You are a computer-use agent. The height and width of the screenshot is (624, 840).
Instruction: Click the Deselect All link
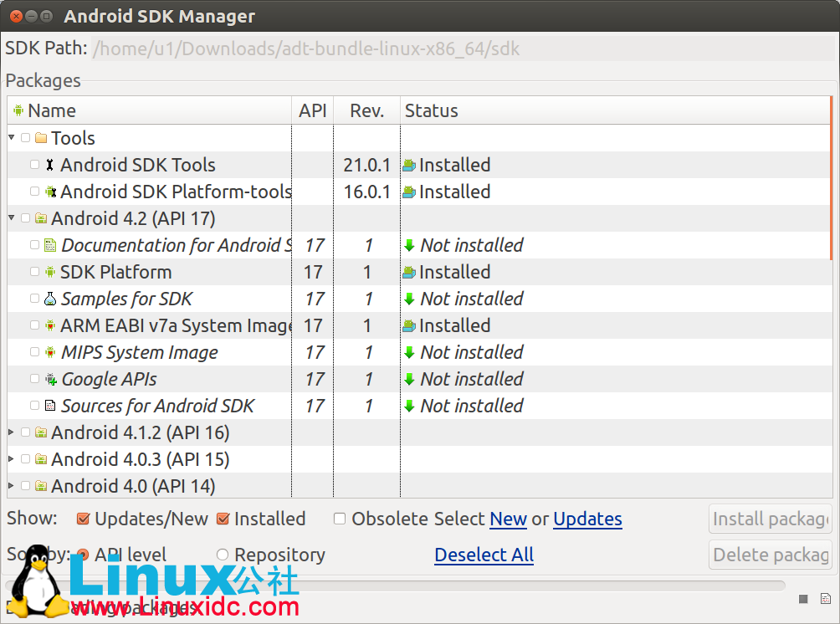click(x=484, y=555)
